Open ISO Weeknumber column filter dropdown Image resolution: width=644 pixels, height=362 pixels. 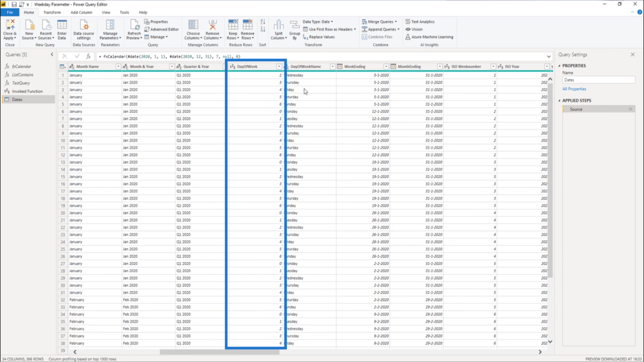pos(493,67)
